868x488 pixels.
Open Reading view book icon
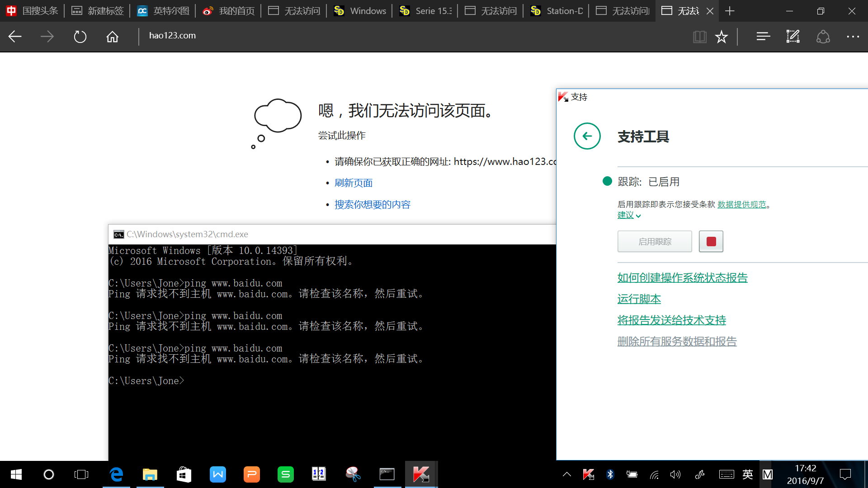(699, 37)
